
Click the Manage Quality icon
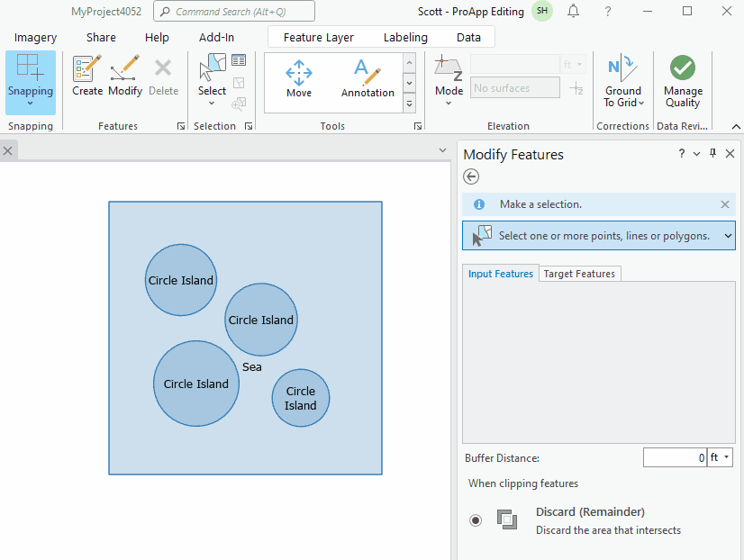coord(682,77)
